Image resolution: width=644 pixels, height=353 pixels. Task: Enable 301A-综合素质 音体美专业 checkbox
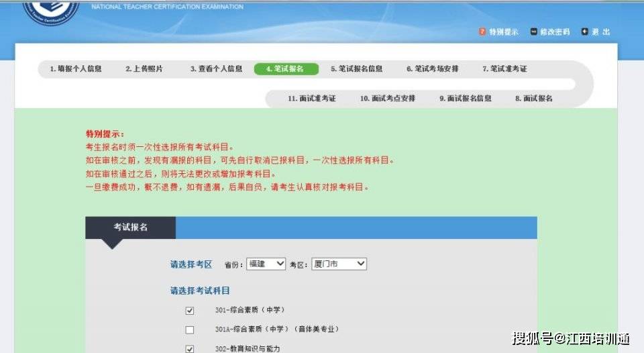pyautogui.click(x=190, y=330)
